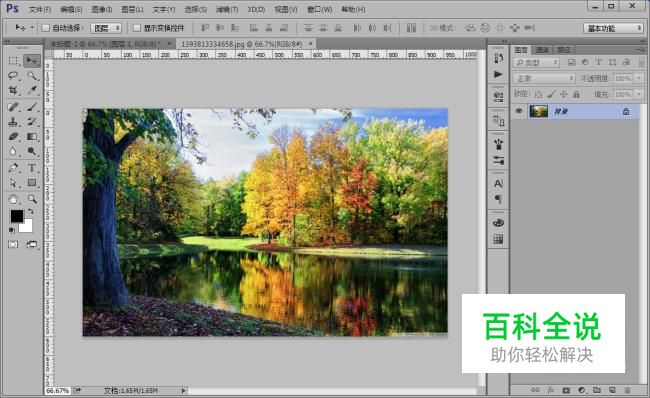
Task: Select the Magic Wand tool
Action: coord(32,75)
